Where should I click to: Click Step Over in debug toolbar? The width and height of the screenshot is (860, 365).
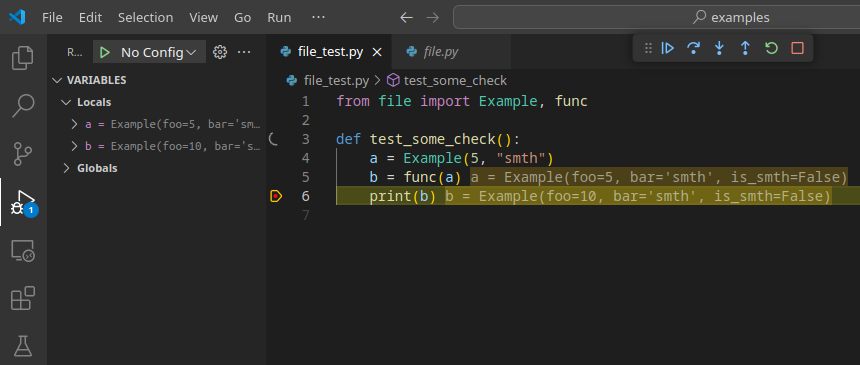[693, 48]
